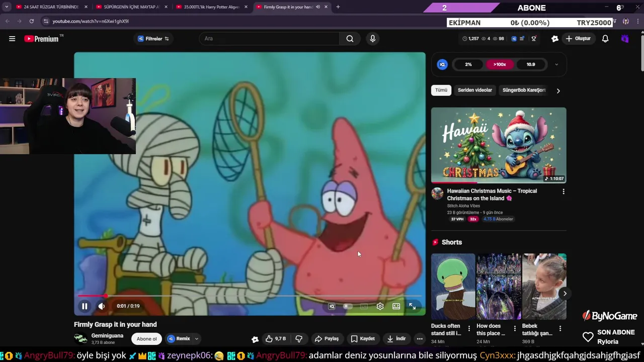
Task: Open the notifications bell
Action: 605,39
